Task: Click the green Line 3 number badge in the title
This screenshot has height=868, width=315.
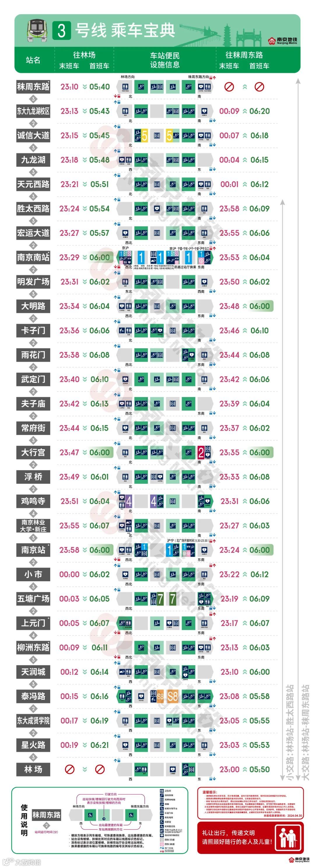Action: pos(62,31)
